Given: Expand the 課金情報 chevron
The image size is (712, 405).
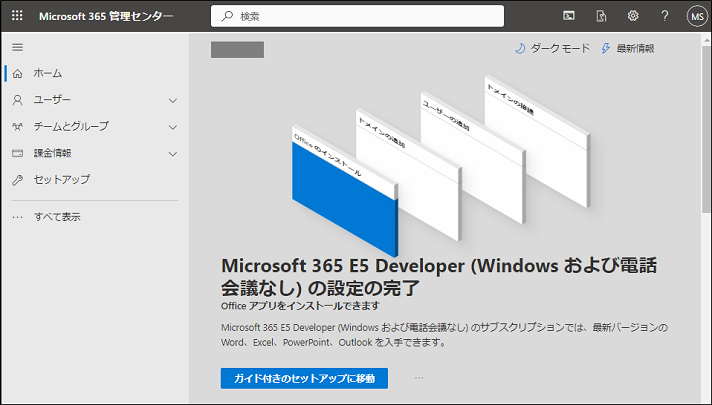Looking at the screenshot, I should click(173, 154).
